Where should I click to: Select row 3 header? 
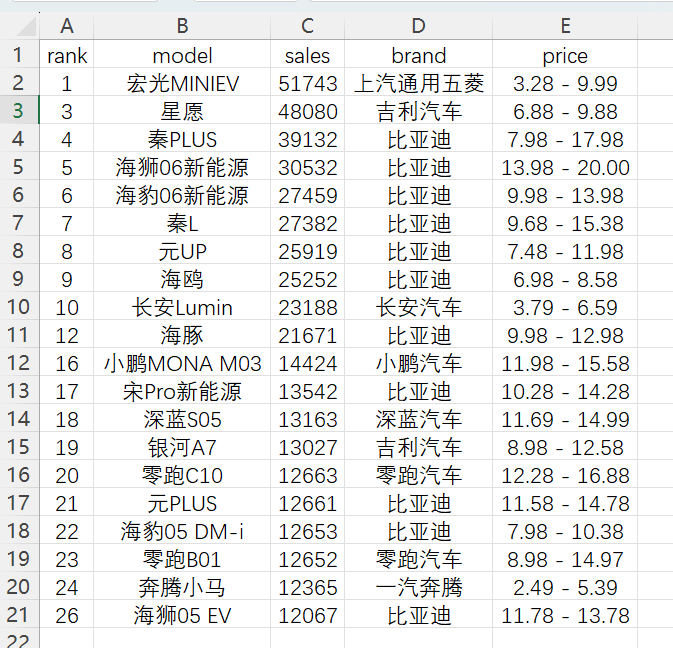point(19,110)
